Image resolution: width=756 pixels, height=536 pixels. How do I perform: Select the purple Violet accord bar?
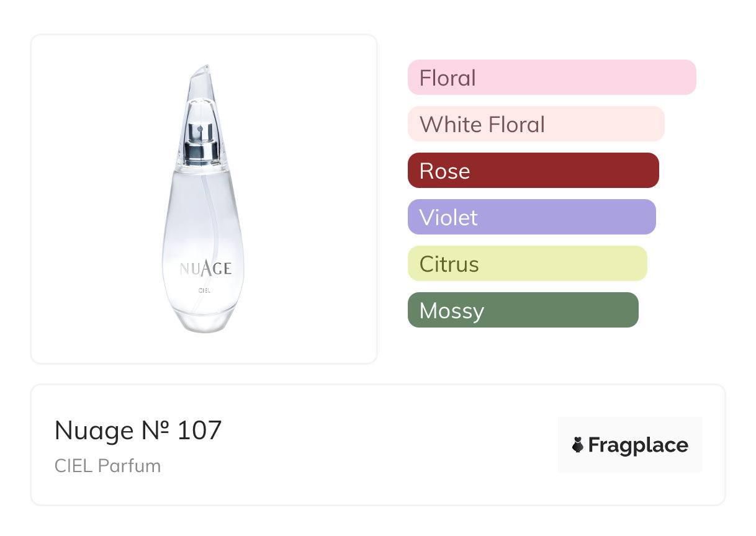[x=531, y=217]
